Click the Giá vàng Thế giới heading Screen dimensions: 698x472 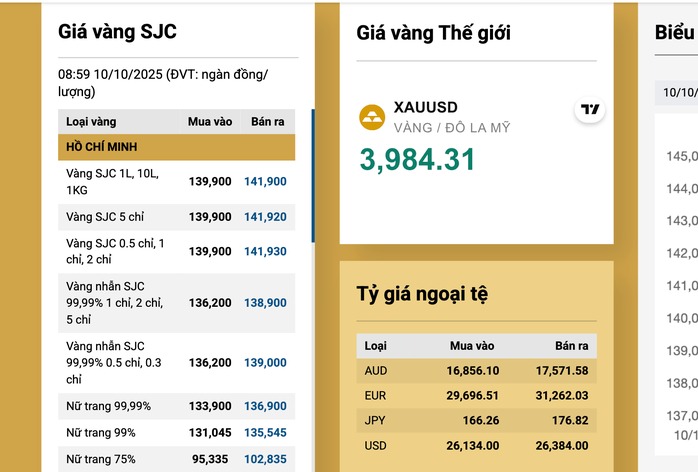point(433,33)
